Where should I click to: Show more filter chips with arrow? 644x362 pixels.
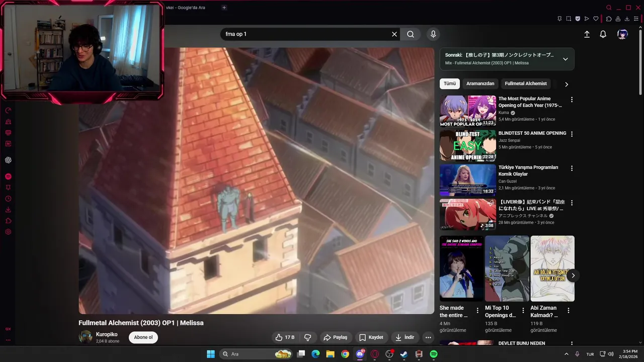[x=567, y=84]
